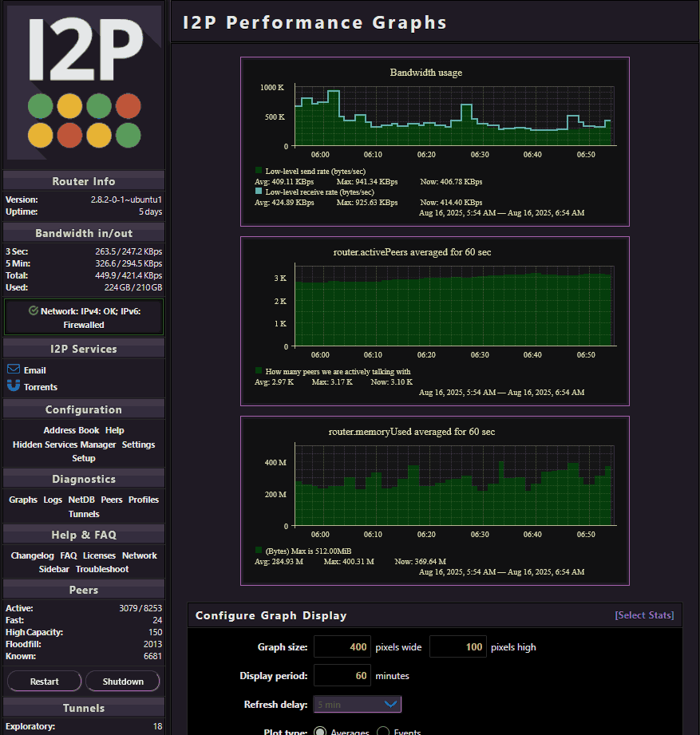This screenshot has width=700, height=735.
Task: View the Changelog
Action: tap(33, 555)
